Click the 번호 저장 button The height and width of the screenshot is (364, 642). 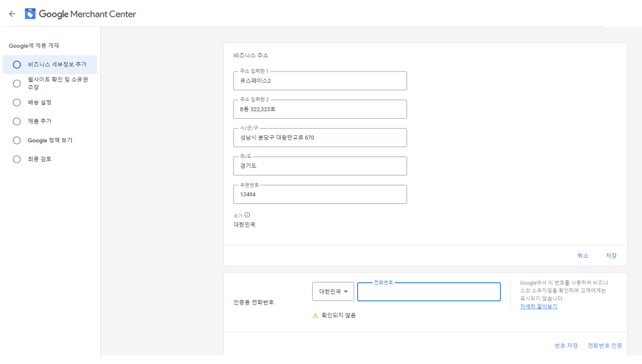coord(566,346)
